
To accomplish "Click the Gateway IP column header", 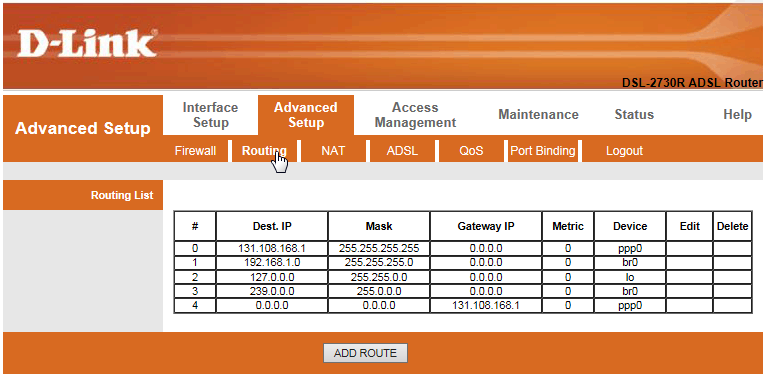I will (486, 226).
